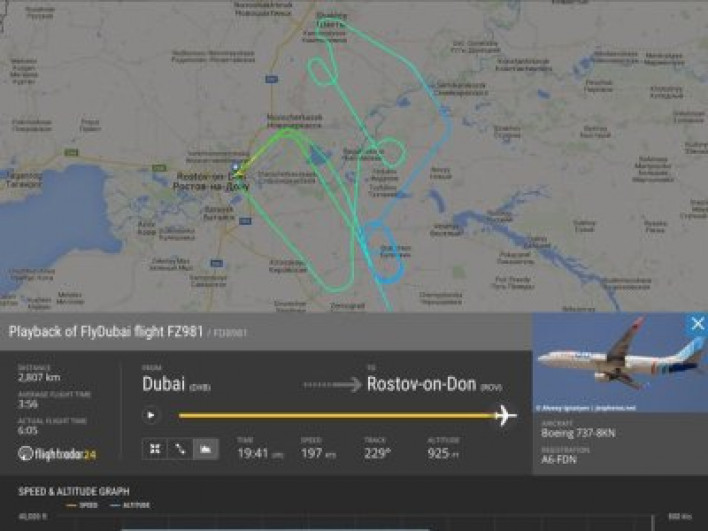Start the flight playback with play button
The height and width of the screenshot is (531, 708).
pyautogui.click(x=151, y=415)
